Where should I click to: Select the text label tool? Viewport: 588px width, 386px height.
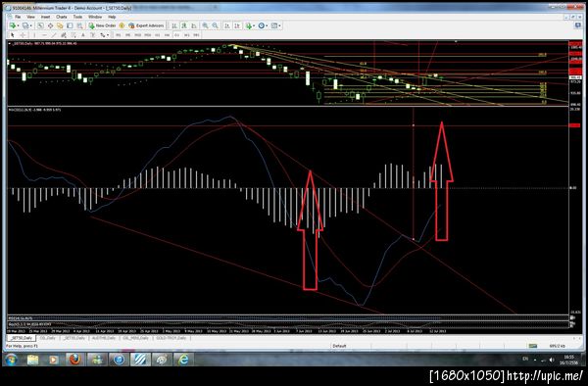pos(93,35)
